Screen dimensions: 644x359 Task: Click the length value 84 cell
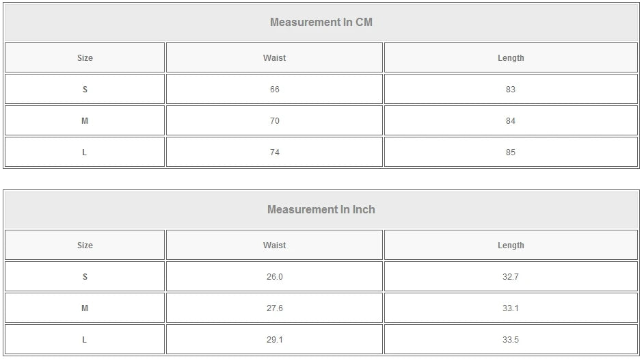coord(511,121)
